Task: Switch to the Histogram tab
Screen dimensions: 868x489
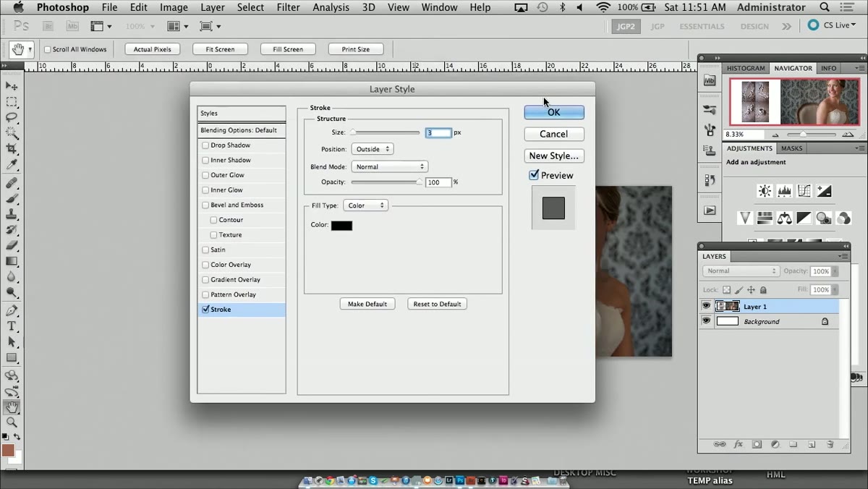Action: tap(745, 68)
